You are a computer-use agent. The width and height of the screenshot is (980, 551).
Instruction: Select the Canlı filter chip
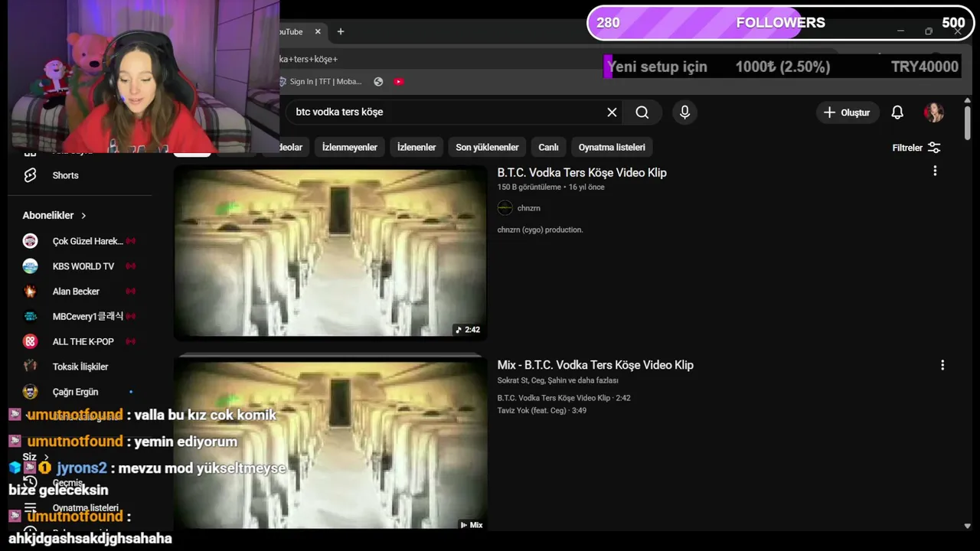[x=548, y=147]
